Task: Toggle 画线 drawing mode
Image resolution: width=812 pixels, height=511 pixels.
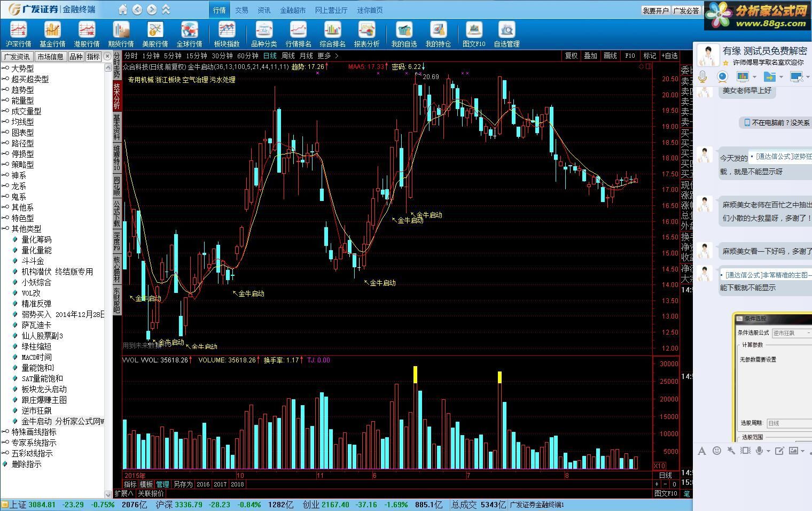Action: [x=610, y=56]
